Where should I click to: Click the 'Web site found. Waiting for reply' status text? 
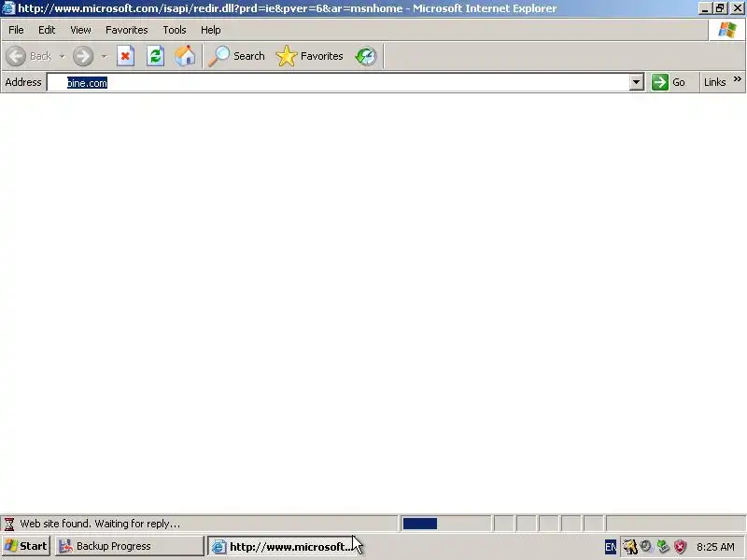[x=100, y=524]
